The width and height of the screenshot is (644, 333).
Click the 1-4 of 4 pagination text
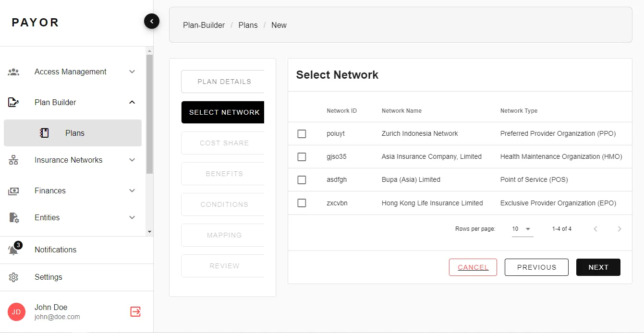(x=562, y=229)
